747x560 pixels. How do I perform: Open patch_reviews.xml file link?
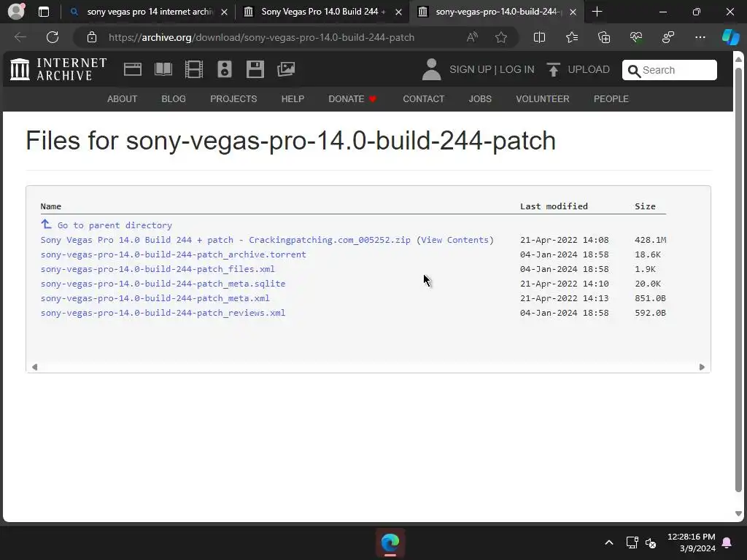(x=163, y=313)
